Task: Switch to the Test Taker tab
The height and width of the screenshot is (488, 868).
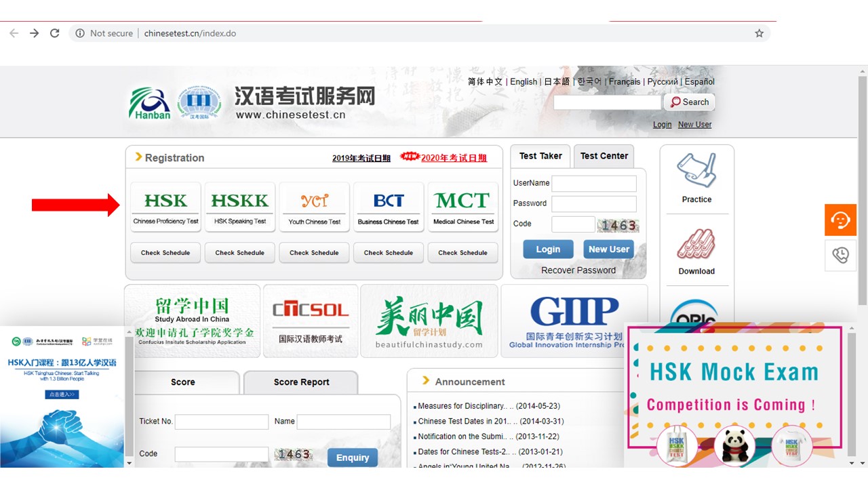Action: (x=540, y=156)
